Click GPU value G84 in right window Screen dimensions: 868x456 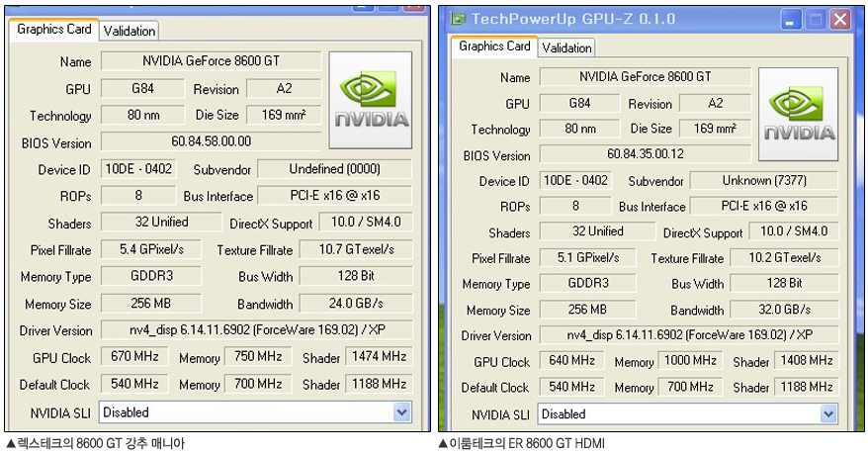(580, 103)
